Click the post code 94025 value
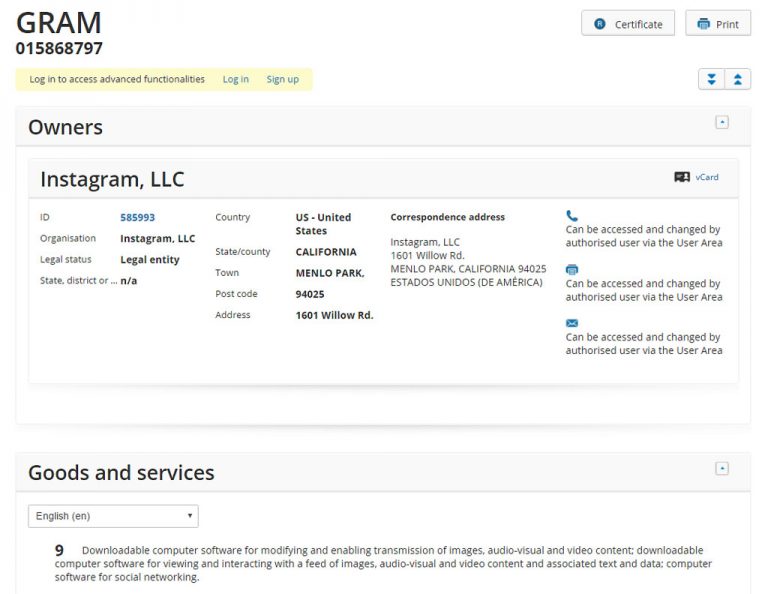 pyautogui.click(x=310, y=294)
